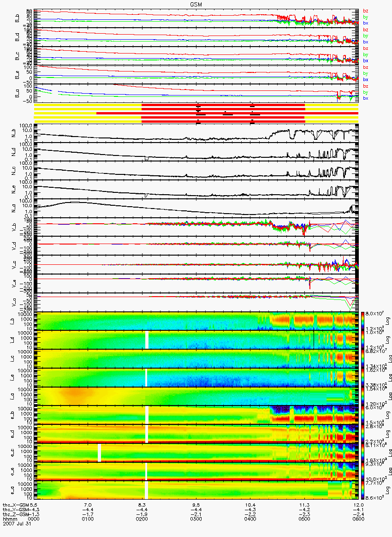
Task: Click the V_a velocity panel label
Action: (x=14, y=303)
